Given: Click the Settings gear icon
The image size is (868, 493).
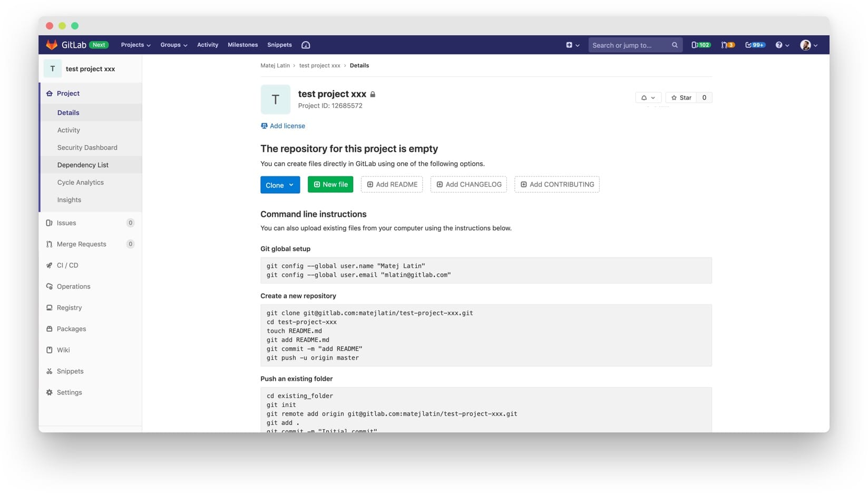Looking at the screenshot, I should (x=49, y=392).
